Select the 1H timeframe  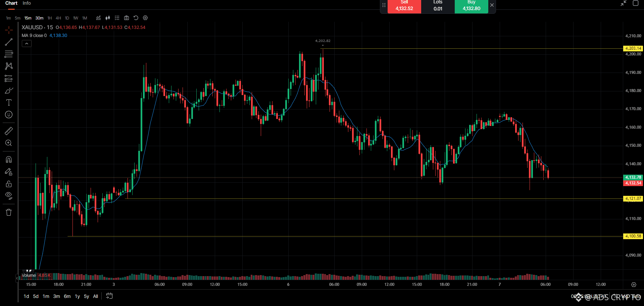click(x=50, y=18)
